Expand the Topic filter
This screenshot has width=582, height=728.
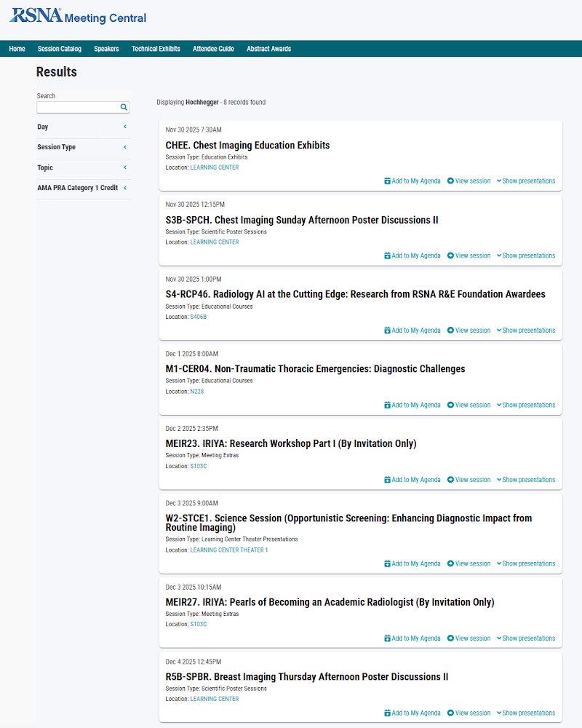[84, 167]
